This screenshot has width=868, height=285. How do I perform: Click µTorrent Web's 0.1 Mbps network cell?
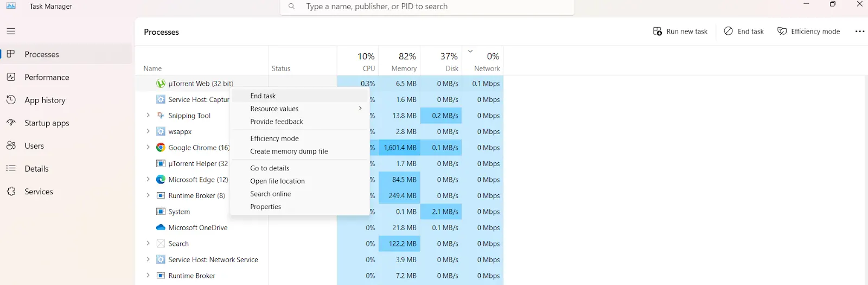coord(483,84)
